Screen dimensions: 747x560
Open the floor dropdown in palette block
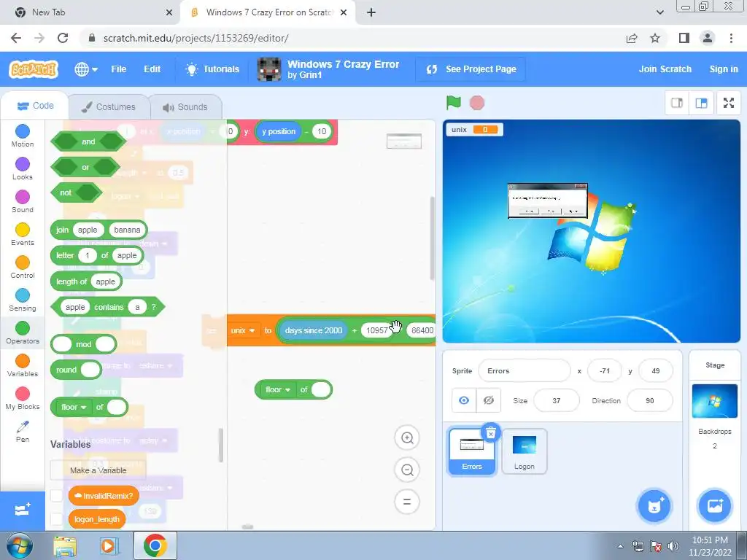click(x=74, y=407)
